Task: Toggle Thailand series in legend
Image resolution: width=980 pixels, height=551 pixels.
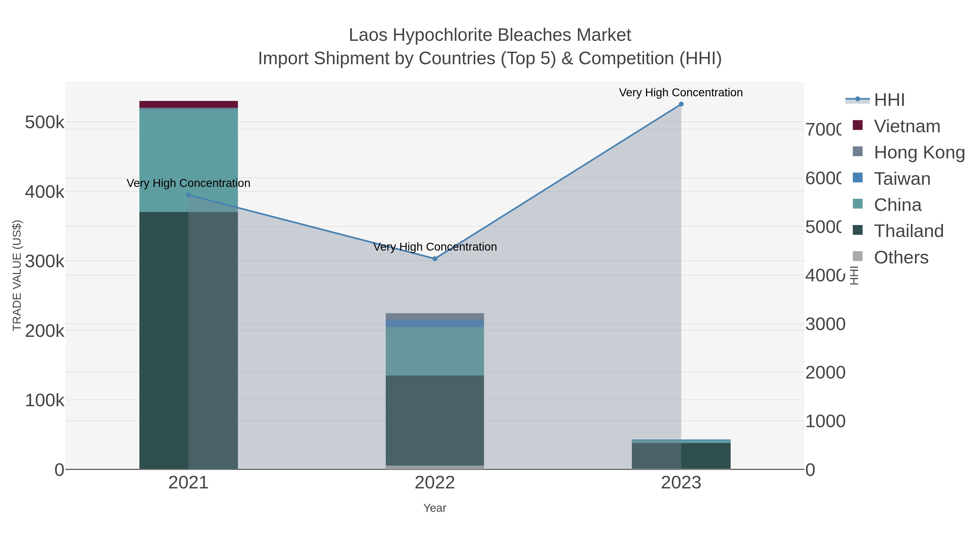Action: (x=898, y=231)
